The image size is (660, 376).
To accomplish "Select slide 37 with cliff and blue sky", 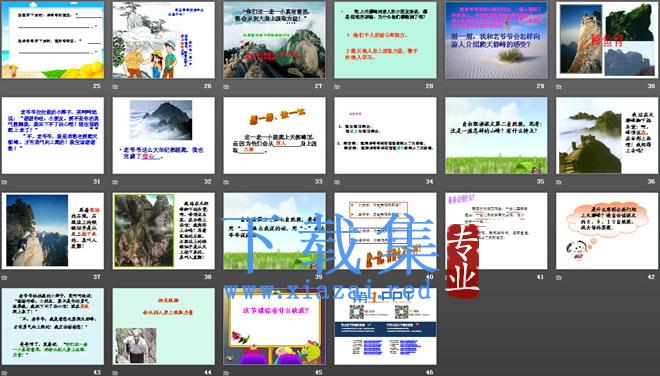I will tap(53, 231).
